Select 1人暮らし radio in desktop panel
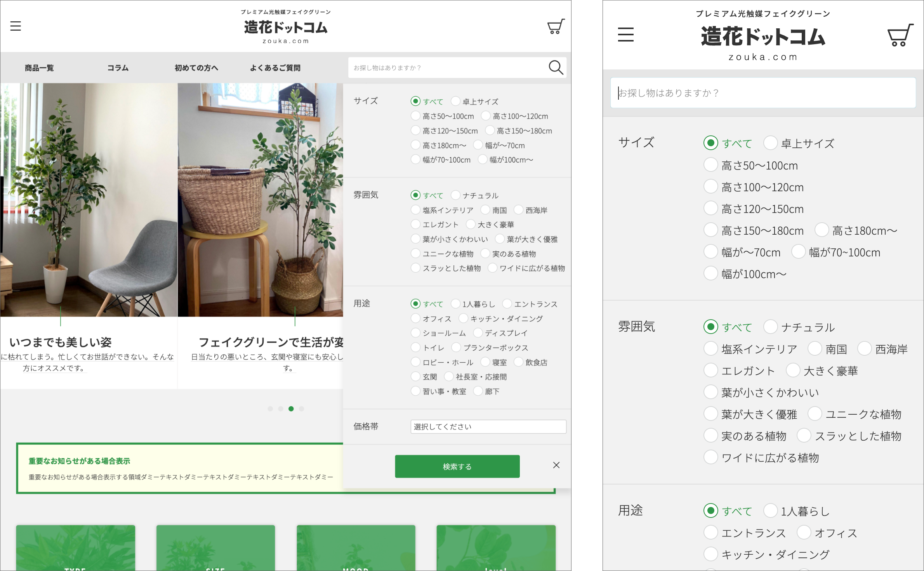The image size is (924, 571). coord(455,304)
